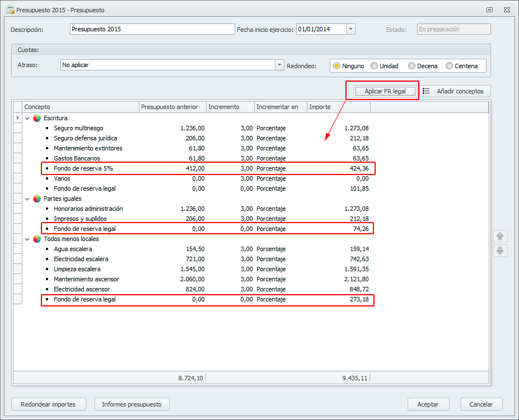
Task: Click the Escritura group pie icon
Action: click(37, 118)
